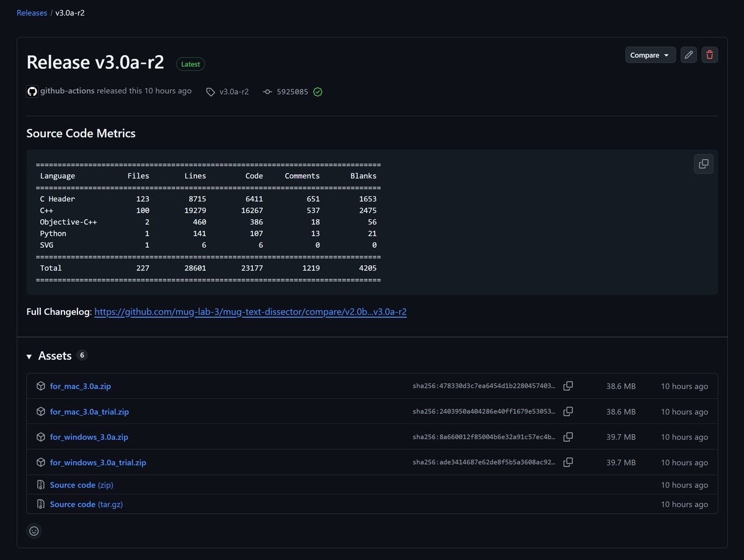
Task: Select sha256:ade3414687e62de8f5b5a3608ac92 hash text
Action: pos(484,462)
